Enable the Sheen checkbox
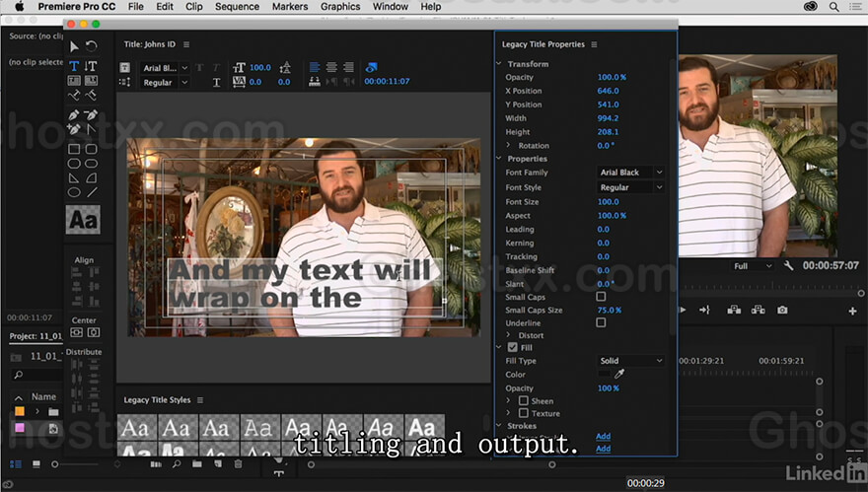Image resolution: width=868 pixels, height=492 pixels. point(523,400)
